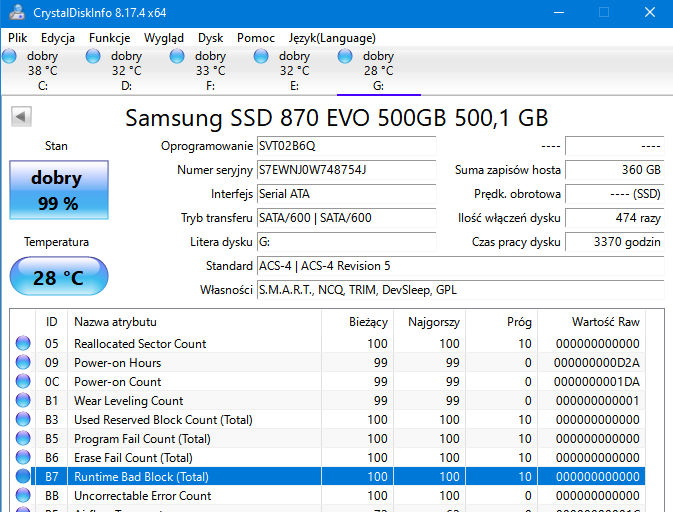Click status orb of attribute B6
This screenshot has height=512, width=673.
click(23, 457)
